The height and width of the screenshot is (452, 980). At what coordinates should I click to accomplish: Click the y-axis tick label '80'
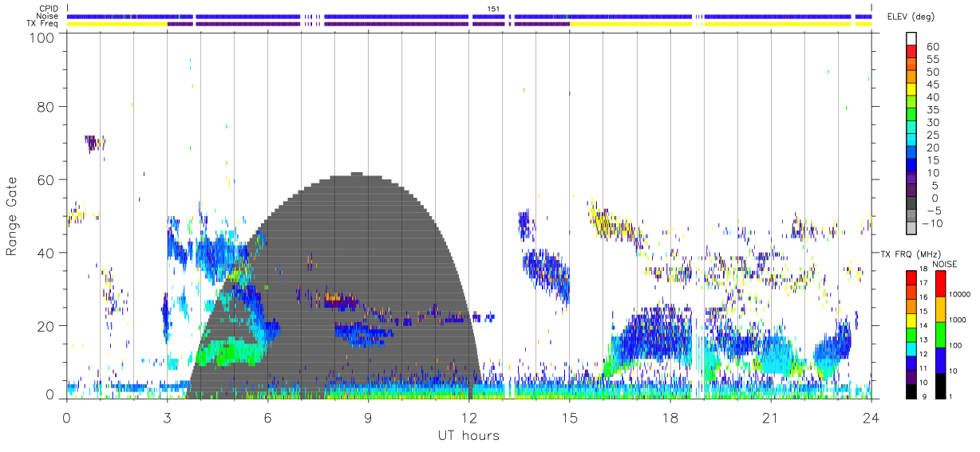click(46, 107)
